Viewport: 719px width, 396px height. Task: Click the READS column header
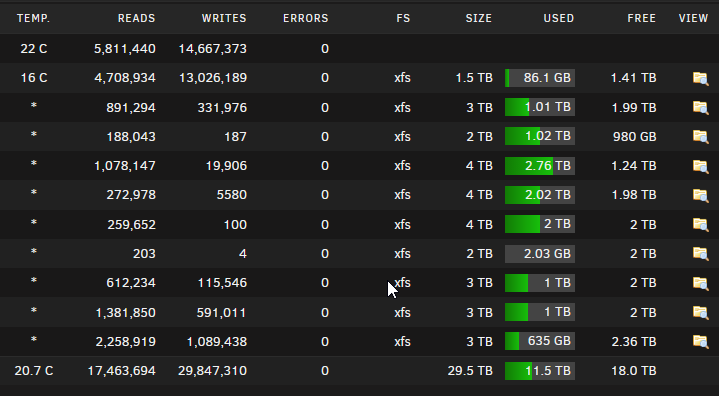137,18
